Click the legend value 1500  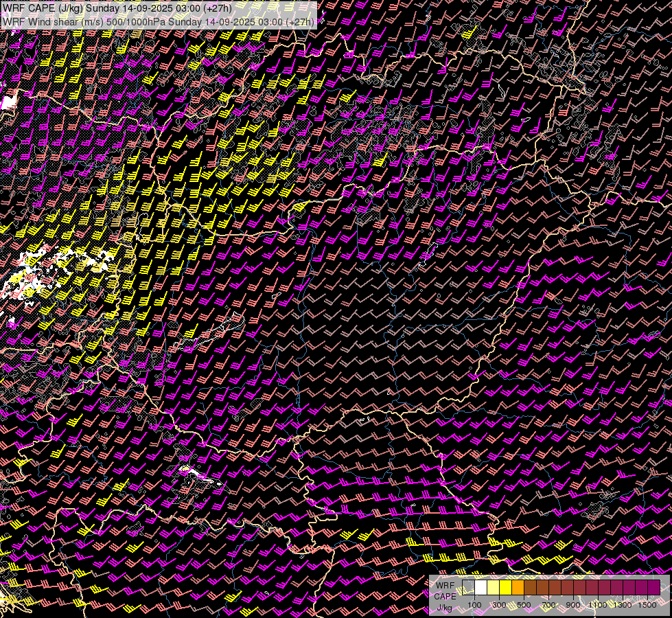tap(647, 605)
